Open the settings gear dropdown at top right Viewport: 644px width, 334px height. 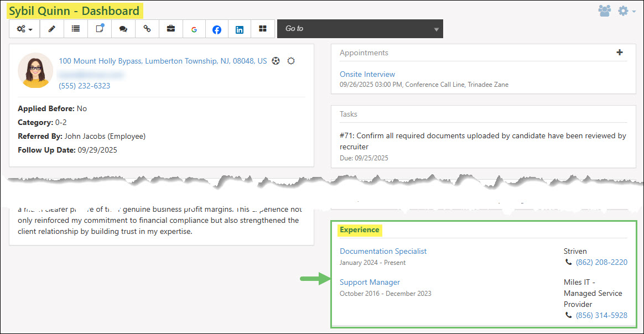click(624, 11)
